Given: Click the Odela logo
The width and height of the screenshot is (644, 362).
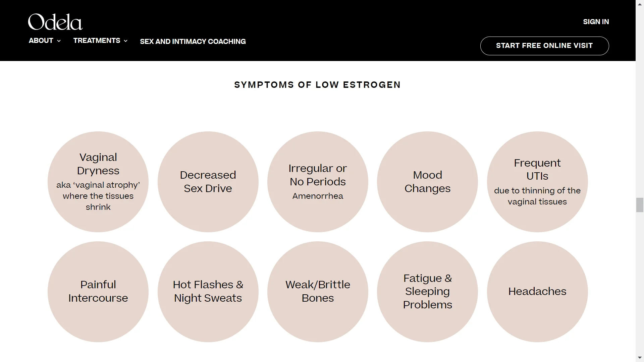Looking at the screenshot, I should point(55,22).
